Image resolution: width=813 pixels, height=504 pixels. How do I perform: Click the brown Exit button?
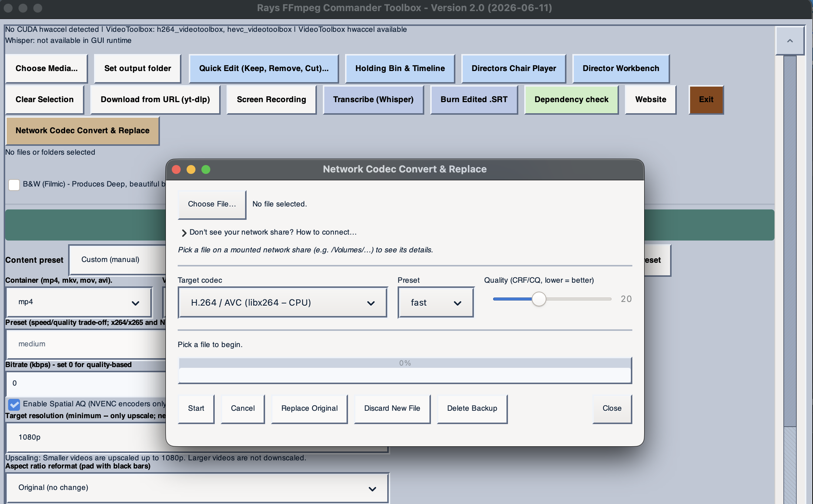(x=706, y=100)
